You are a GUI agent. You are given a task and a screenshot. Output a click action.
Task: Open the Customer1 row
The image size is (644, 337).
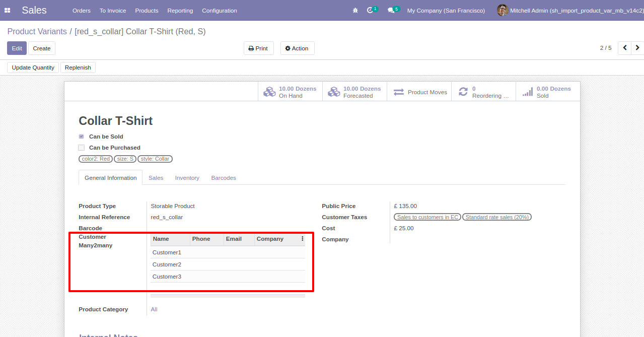[228, 252]
